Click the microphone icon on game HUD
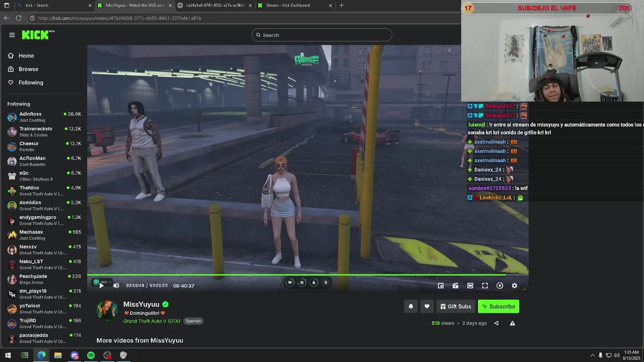This screenshot has height=362, width=644. (x=326, y=283)
